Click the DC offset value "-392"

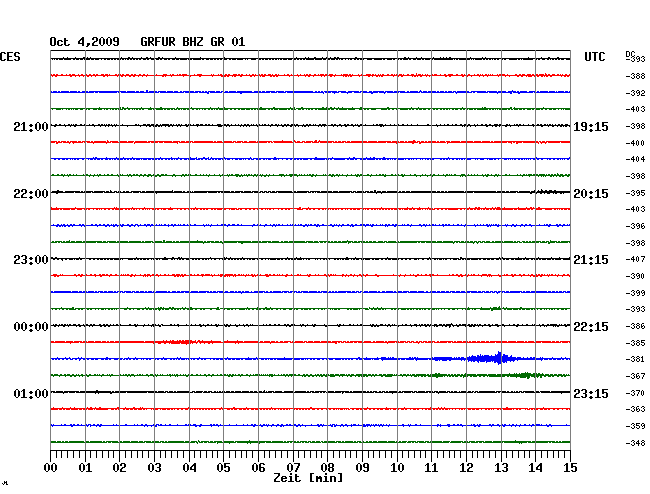pyautogui.click(x=635, y=93)
